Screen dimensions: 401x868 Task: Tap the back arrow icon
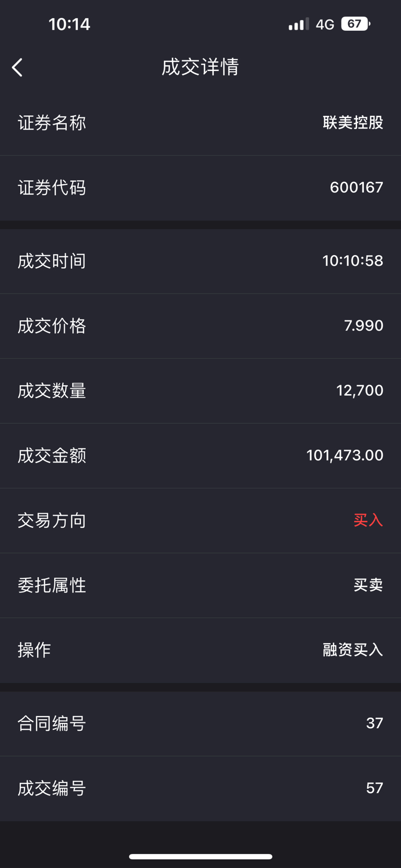coord(17,67)
